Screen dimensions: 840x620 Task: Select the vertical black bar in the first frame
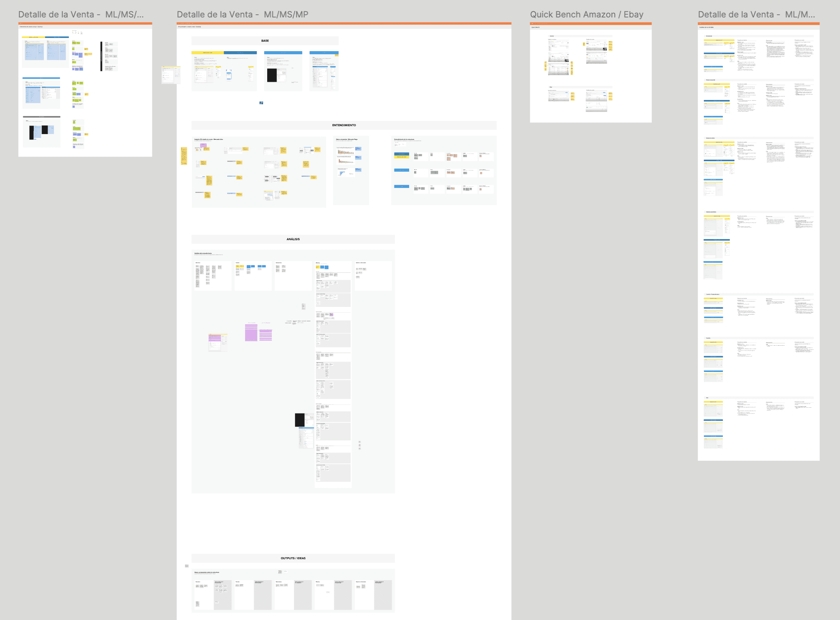click(101, 56)
